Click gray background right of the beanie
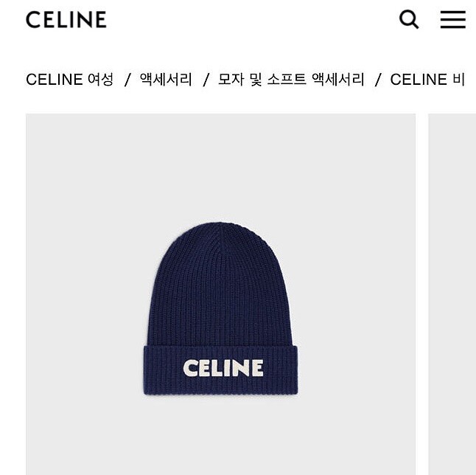 click(357, 304)
